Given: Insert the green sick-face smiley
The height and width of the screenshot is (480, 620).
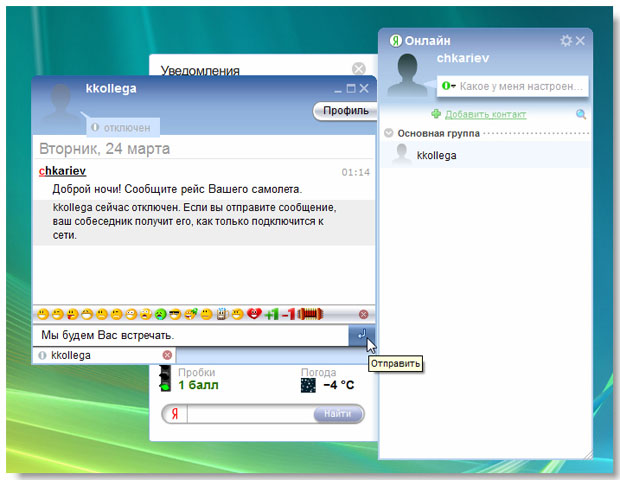Looking at the screenshot, I should pos(161,314).
